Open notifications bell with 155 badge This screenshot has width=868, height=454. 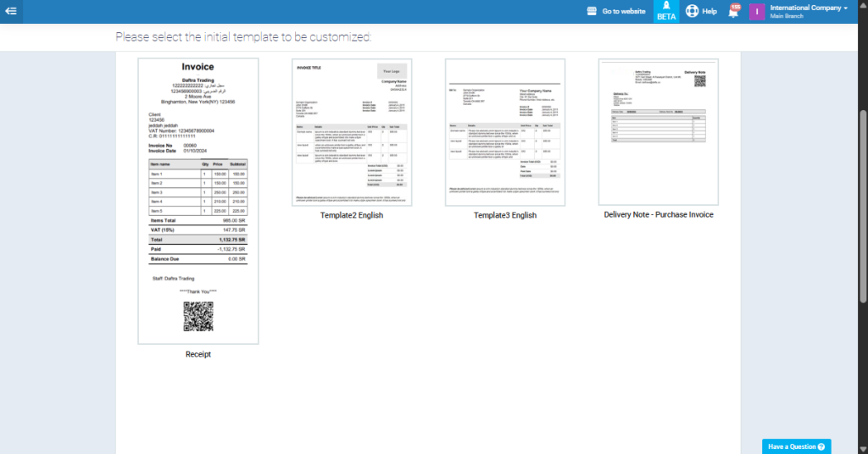click(x=733, y=12)
